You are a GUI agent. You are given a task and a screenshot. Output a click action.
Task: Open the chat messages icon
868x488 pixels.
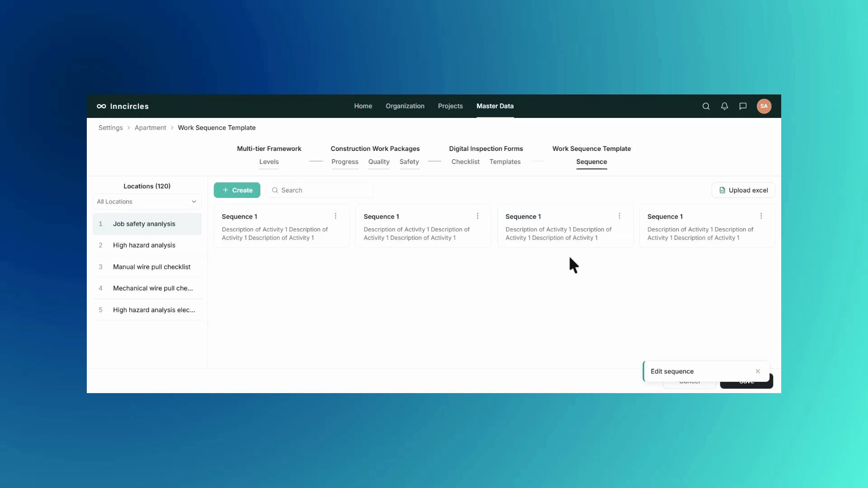[x=743, y=106]
